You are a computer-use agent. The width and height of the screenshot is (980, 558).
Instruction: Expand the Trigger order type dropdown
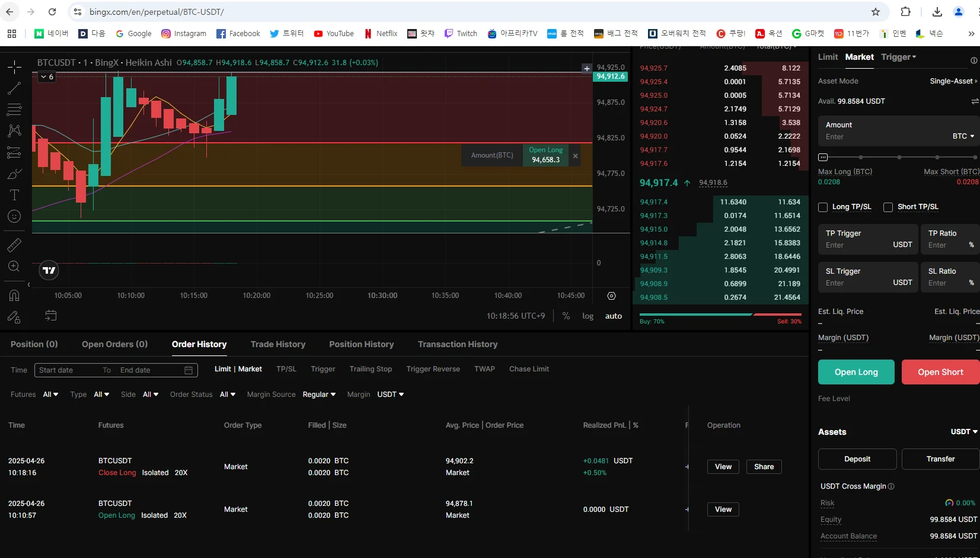pyautogui.click(x=898, y=57)
